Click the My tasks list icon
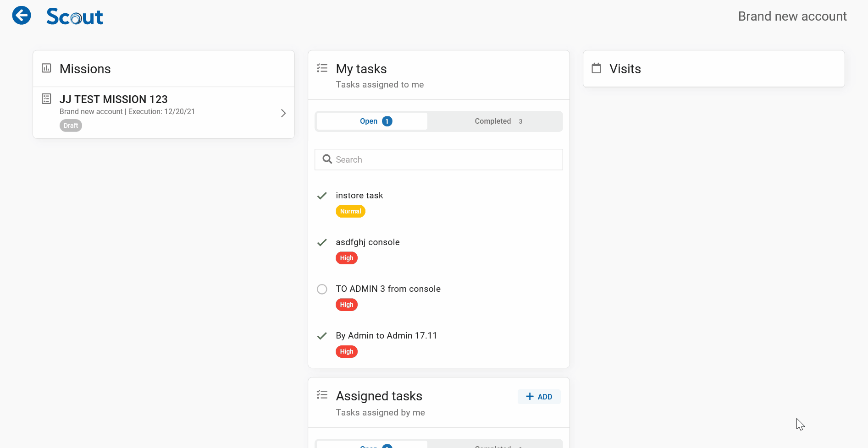This screenshot has height=448, width=868. [x=322, y=68]
